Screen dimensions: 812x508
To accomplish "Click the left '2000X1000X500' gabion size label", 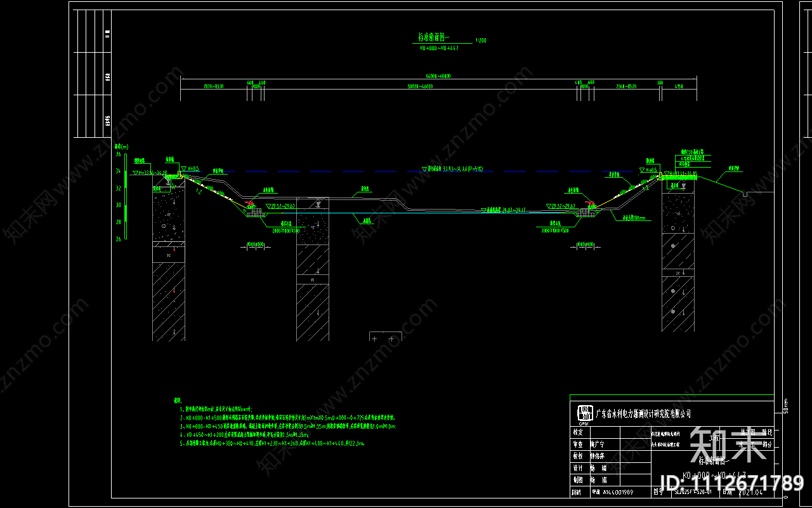I will click(286, 231).
